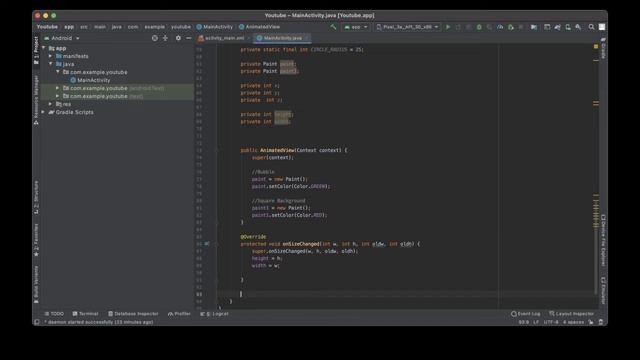
Task: Toggle the Structure side panel
Action: tap(36, 197)
